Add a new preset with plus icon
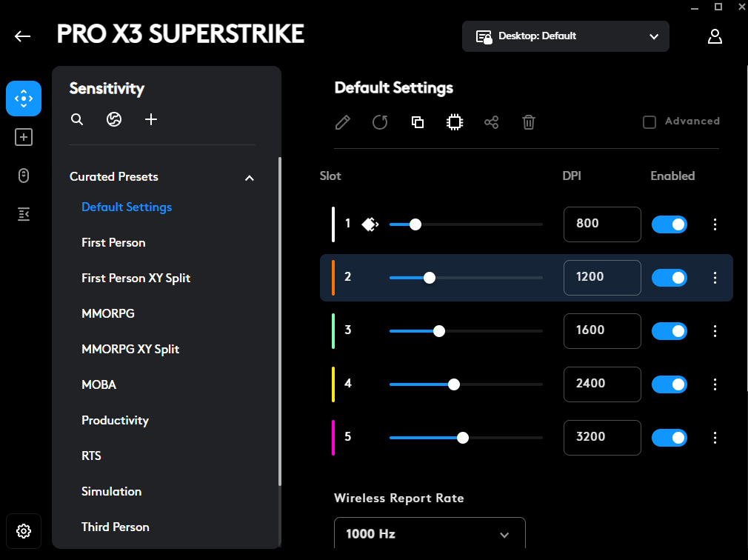The width and height of the screenshot is (748, 560). click(151, 119)
